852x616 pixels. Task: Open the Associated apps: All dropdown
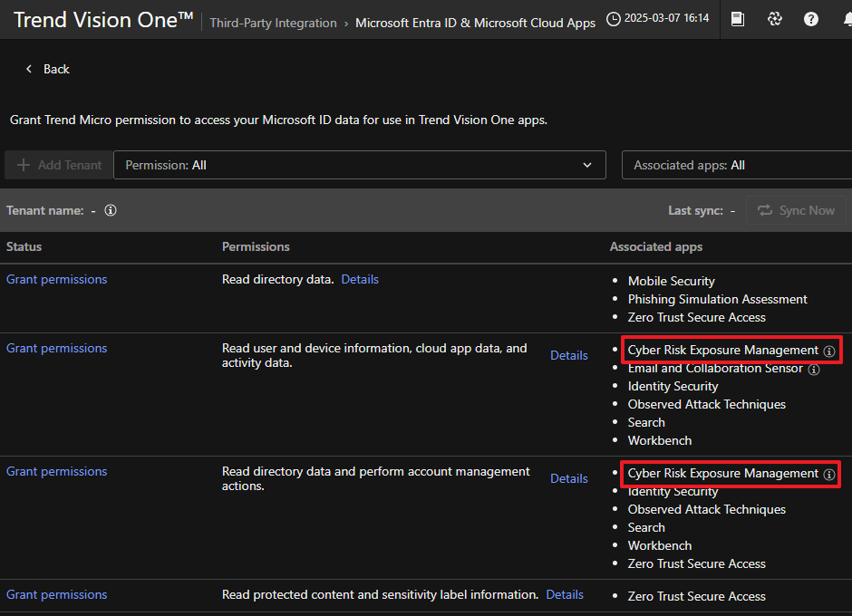[x=736, y=165]
